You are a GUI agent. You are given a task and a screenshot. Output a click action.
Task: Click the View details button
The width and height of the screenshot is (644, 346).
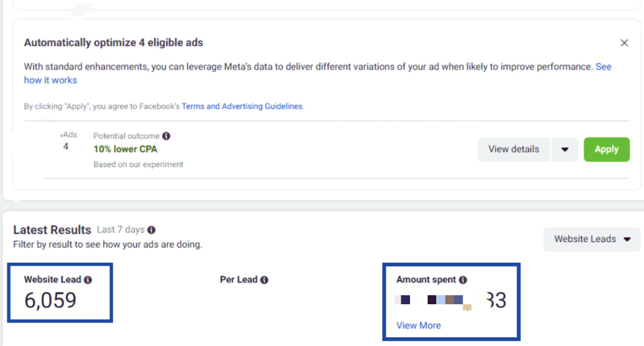513,149
